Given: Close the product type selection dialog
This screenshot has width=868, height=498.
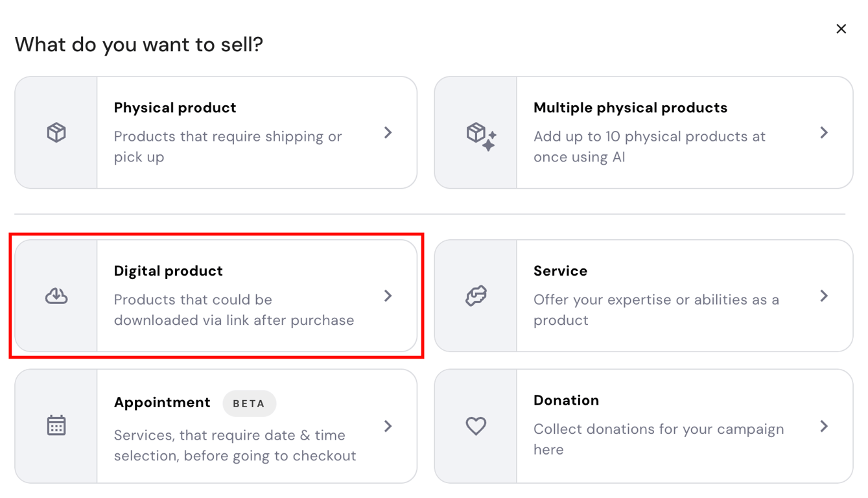Looking at the screenshot, I should 841,29.
